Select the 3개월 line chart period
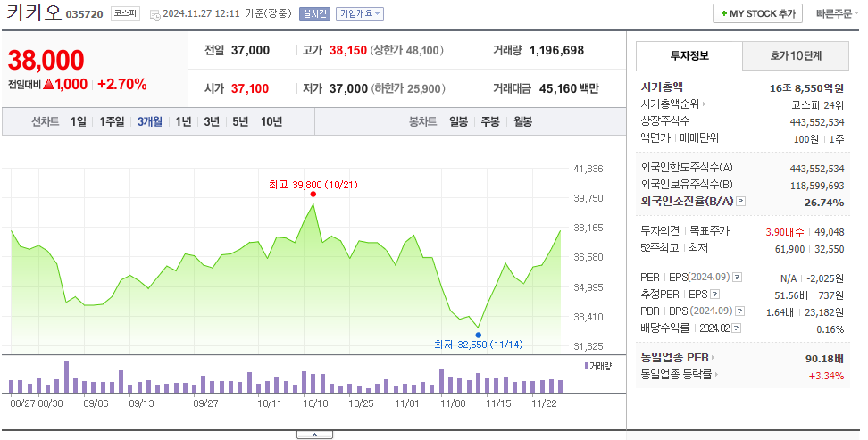This screenshot has width=868, height=440. pos(150,121)
